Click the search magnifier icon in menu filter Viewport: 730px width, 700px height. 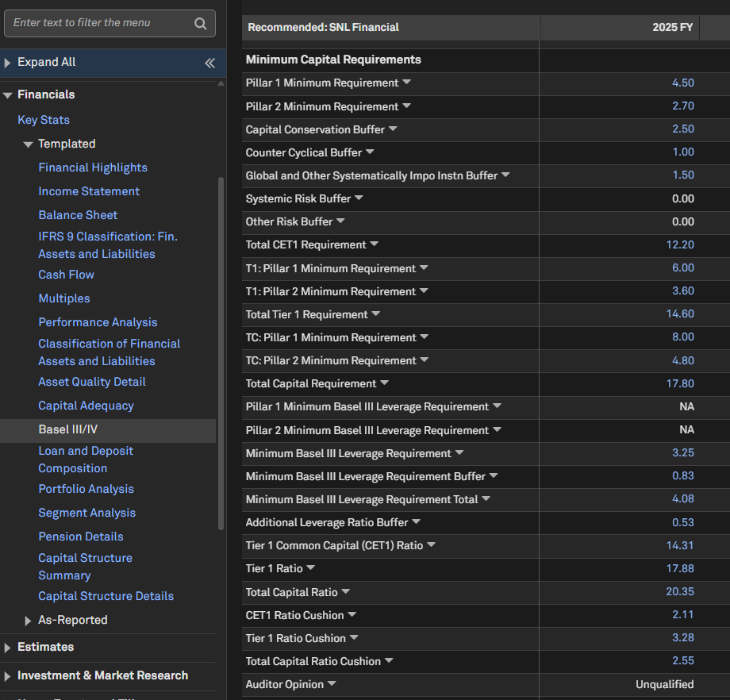pos(200,23)
